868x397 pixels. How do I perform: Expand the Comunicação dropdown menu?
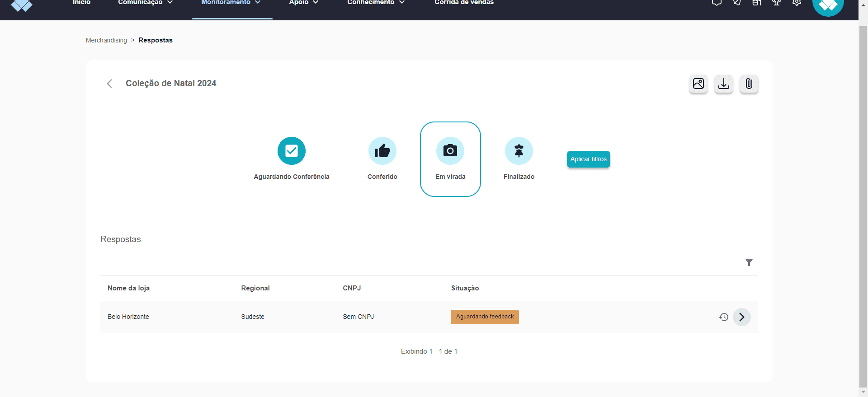coord(145,3)
